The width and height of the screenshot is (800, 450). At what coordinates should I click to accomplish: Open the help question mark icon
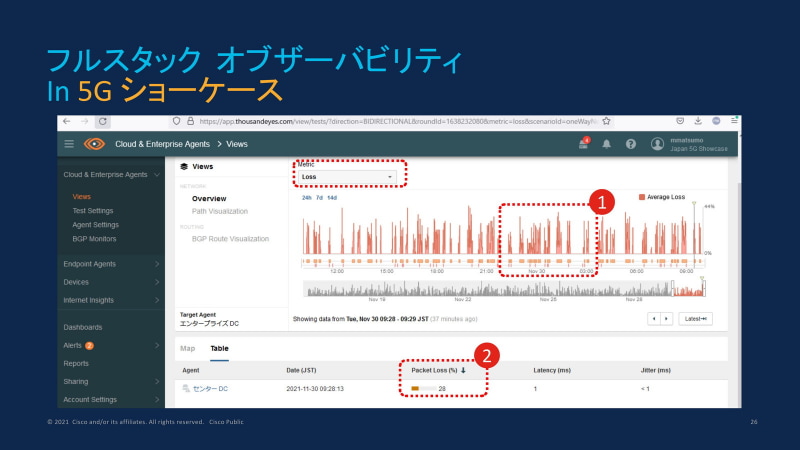[x=631, y=144]
